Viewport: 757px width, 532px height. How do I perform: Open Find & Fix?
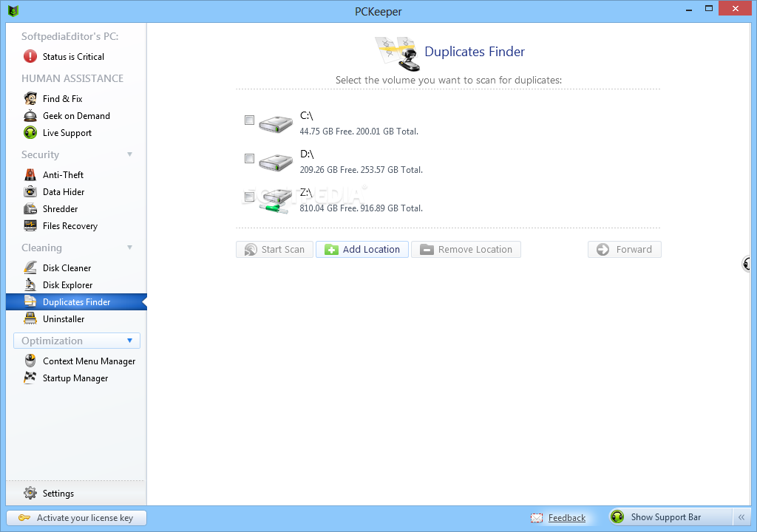click(62, 99)
